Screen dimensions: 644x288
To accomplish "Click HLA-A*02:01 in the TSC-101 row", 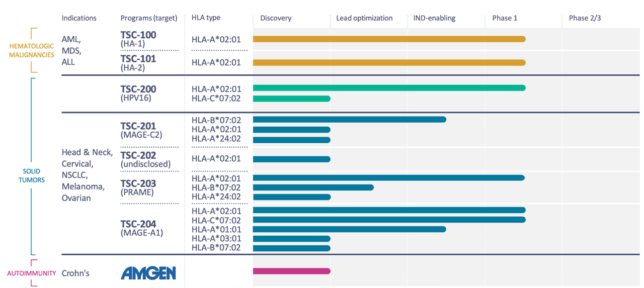I will (216, 63).
